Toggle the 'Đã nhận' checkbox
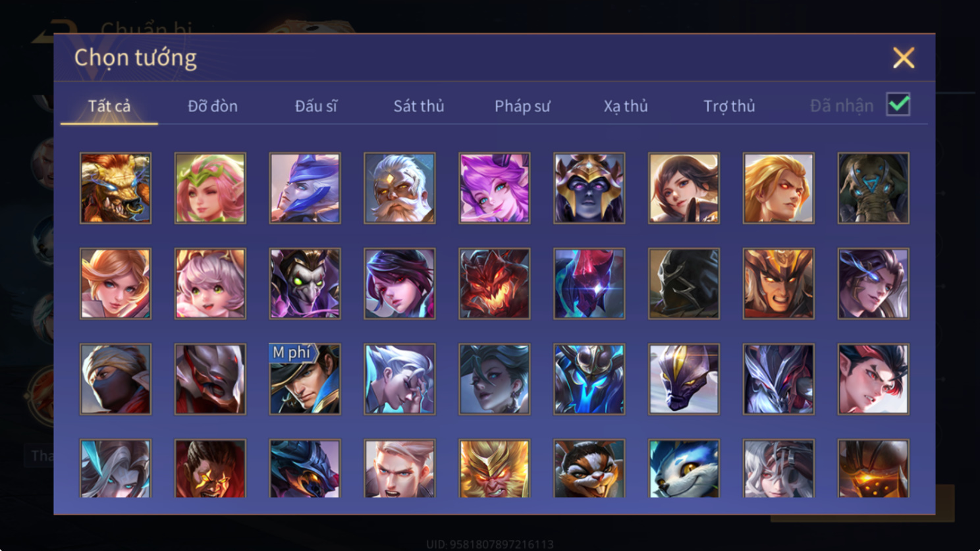980x551 pixels. [898, 105]
